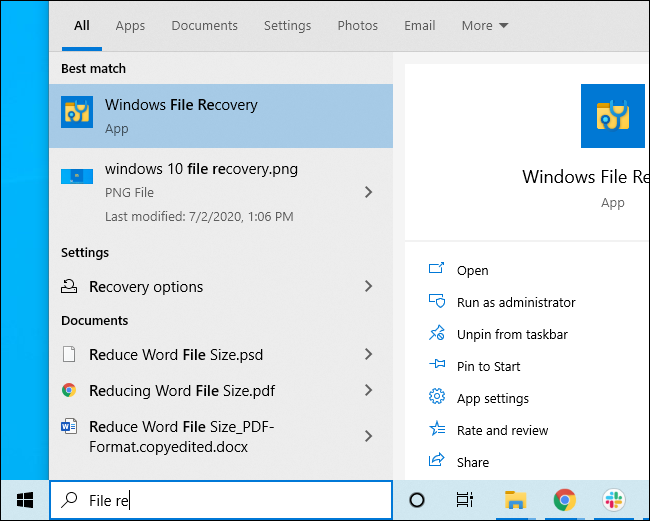Open the Windows File Recovery best match
The image size is (650, 521).
pos(220,115)
